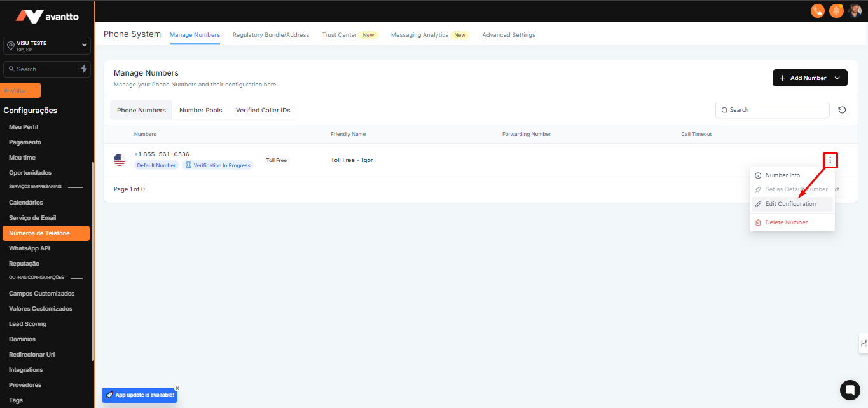Choose Delete Number in the menu
This screenshot has width=868, height=408.
pos(787,222)
